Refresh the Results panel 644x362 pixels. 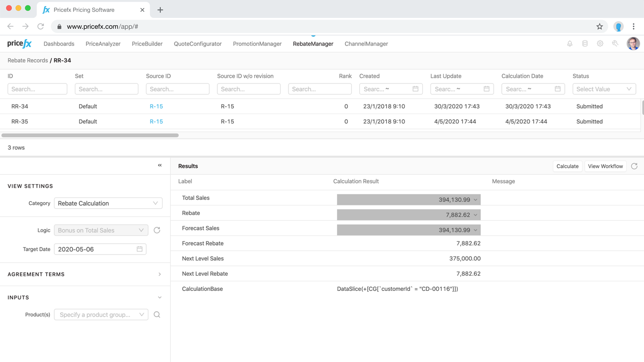634,166
